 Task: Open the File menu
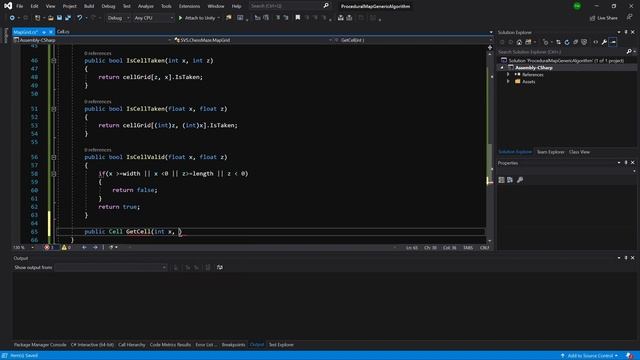(20, 6)
